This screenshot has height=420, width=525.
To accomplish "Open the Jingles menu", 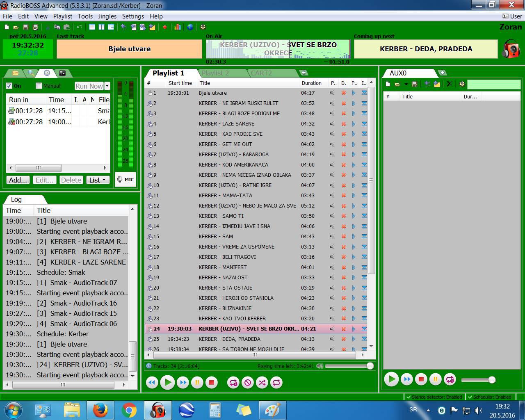I will (x=107, y=16).
